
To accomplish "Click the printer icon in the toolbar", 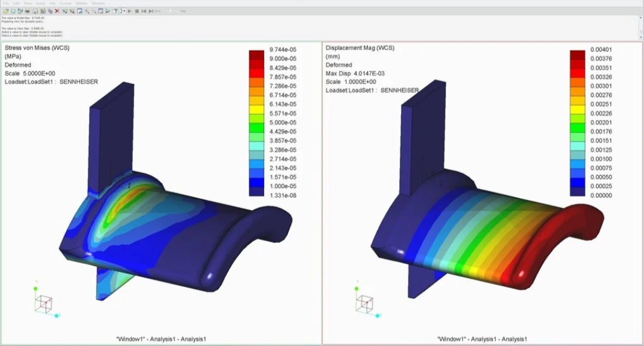I will pyautogui.click(x=27, y=11).
